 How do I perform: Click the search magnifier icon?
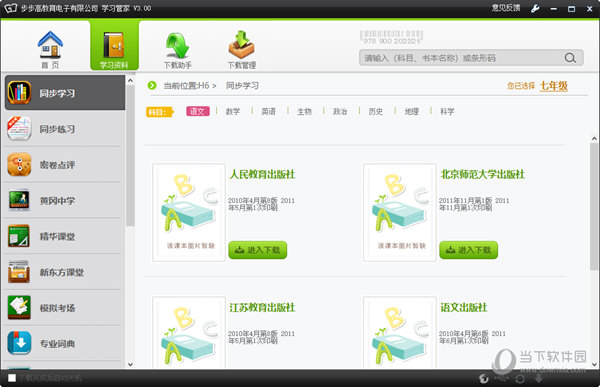(570, 58)
